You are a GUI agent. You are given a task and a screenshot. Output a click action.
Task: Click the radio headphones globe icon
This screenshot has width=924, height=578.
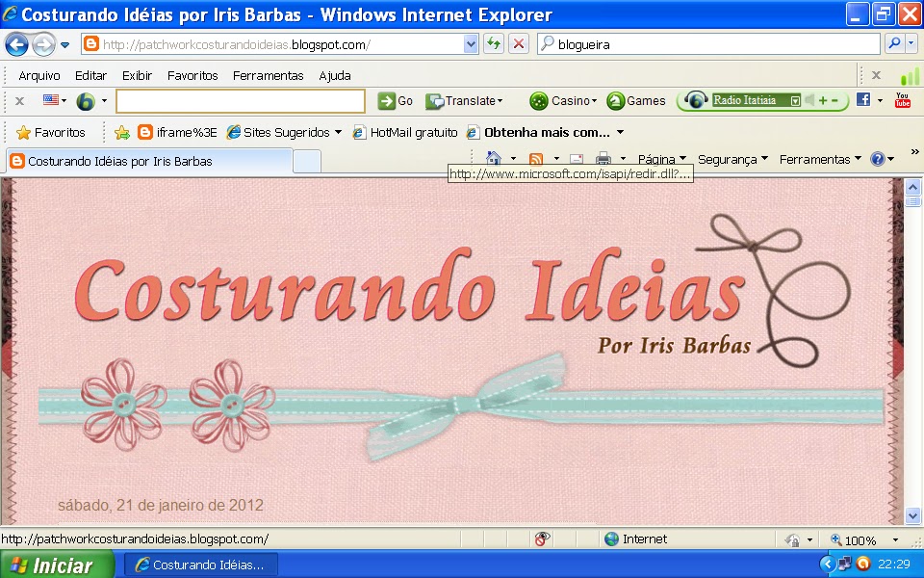pos(695,100)
